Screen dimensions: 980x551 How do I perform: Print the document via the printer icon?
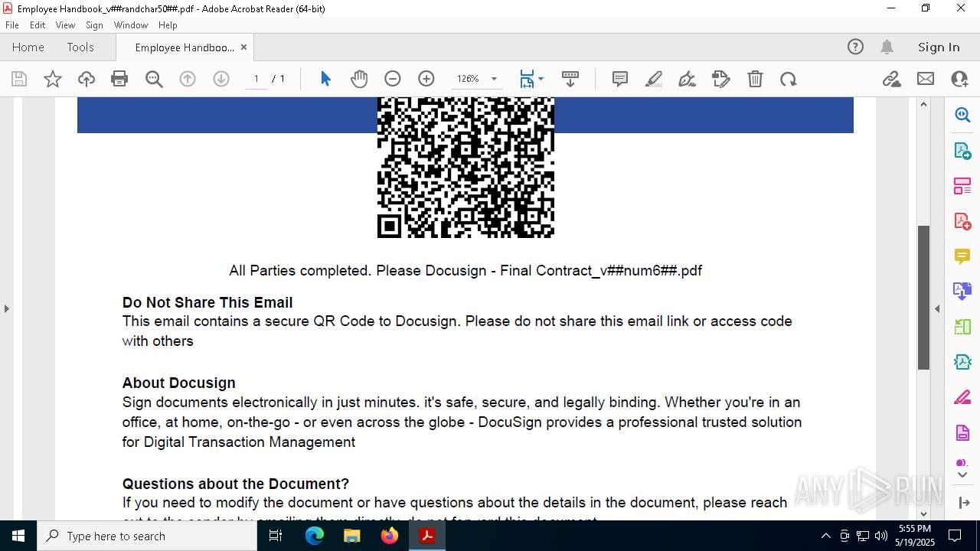tap(119, 79)
